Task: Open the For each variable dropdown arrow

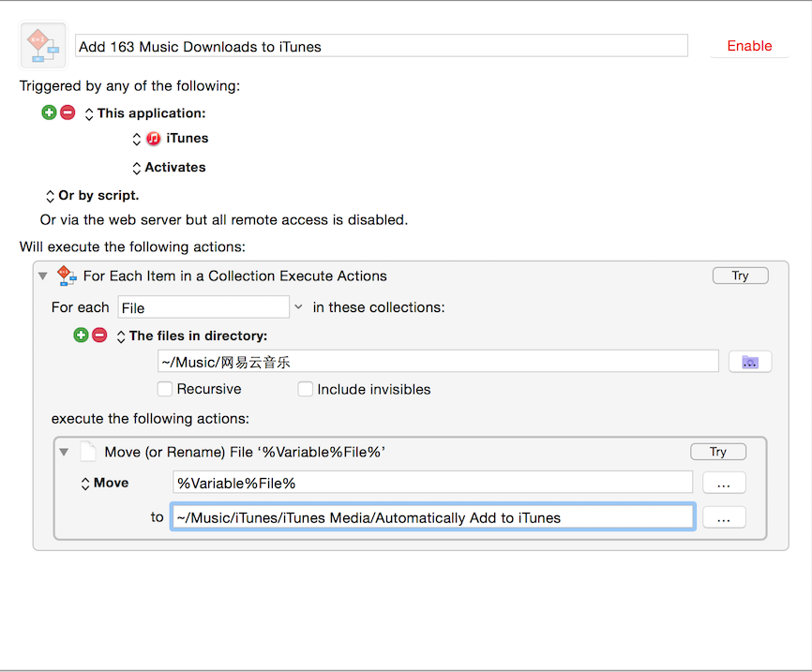Action: tap(298, 307)
